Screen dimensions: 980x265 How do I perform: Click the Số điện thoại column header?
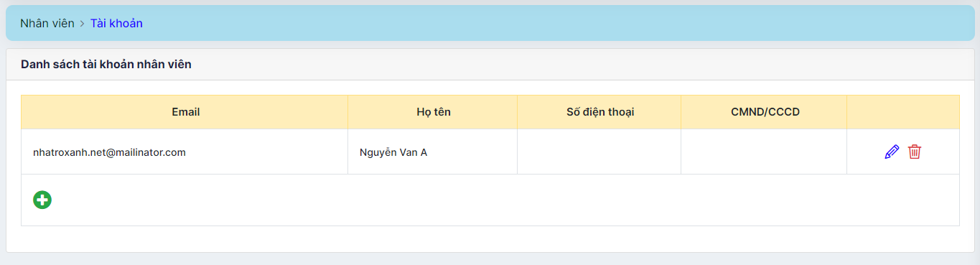[599, 112]
